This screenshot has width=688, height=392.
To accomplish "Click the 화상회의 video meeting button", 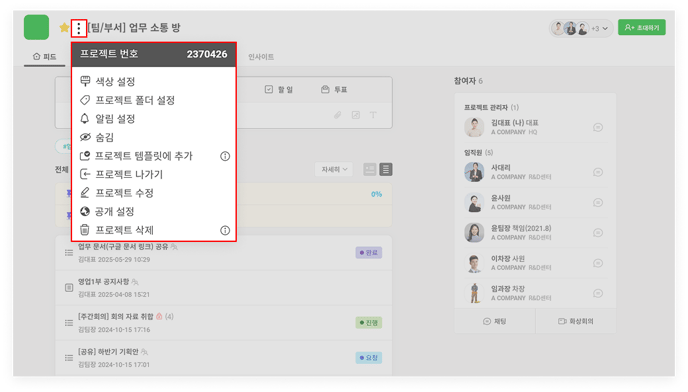I will click(x=576, y=321).
